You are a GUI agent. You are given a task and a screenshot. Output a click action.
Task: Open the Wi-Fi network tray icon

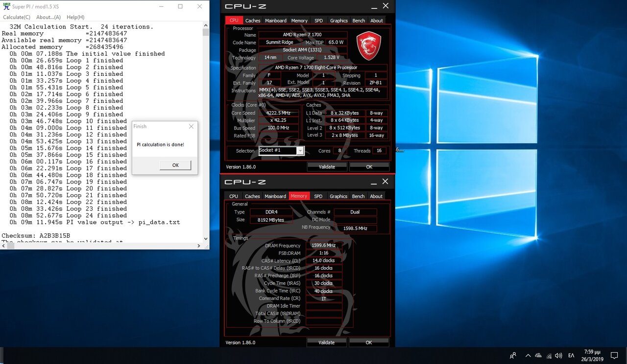click(549, 356)
